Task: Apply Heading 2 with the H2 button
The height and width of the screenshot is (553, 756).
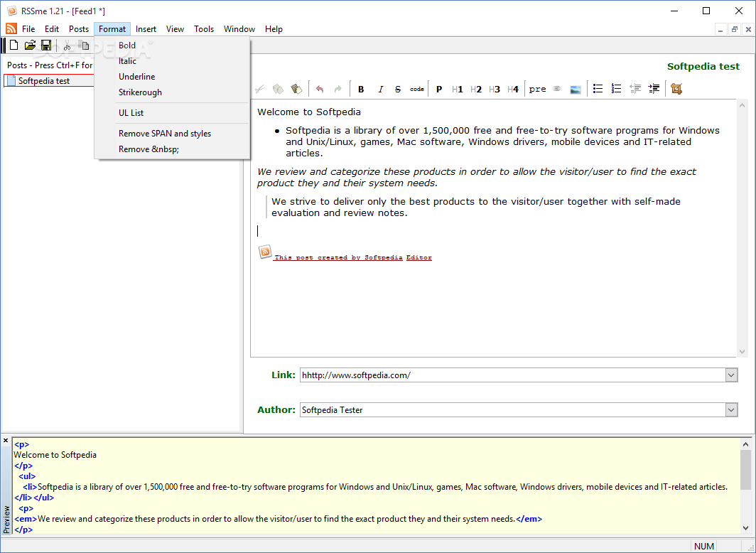Action: click(x=476, y=89)
